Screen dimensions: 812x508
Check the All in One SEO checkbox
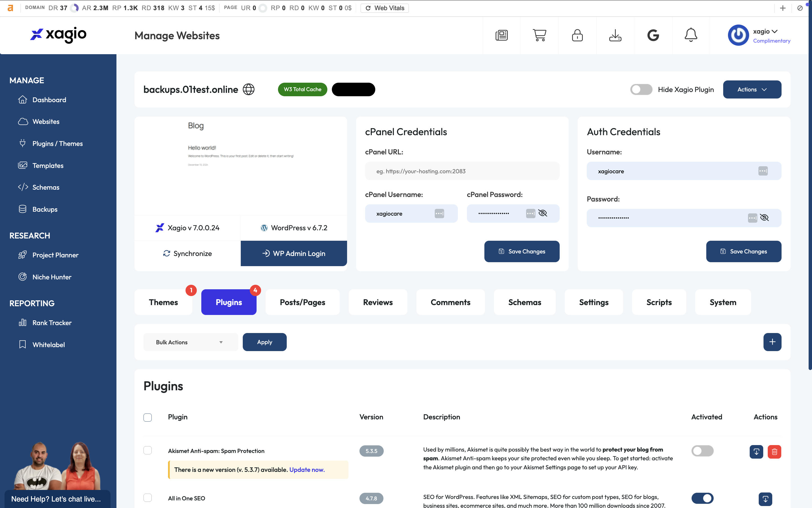pyautogui.click(x=148, y=498)
